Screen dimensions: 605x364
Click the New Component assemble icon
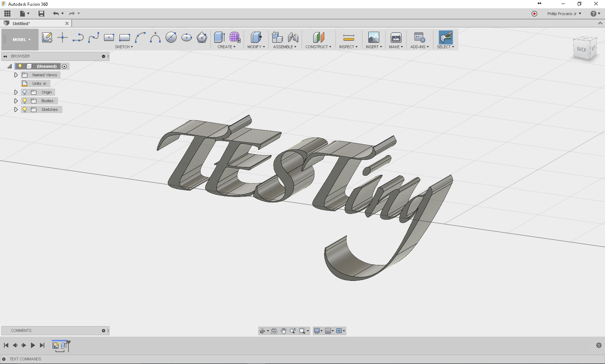point(277,37)
